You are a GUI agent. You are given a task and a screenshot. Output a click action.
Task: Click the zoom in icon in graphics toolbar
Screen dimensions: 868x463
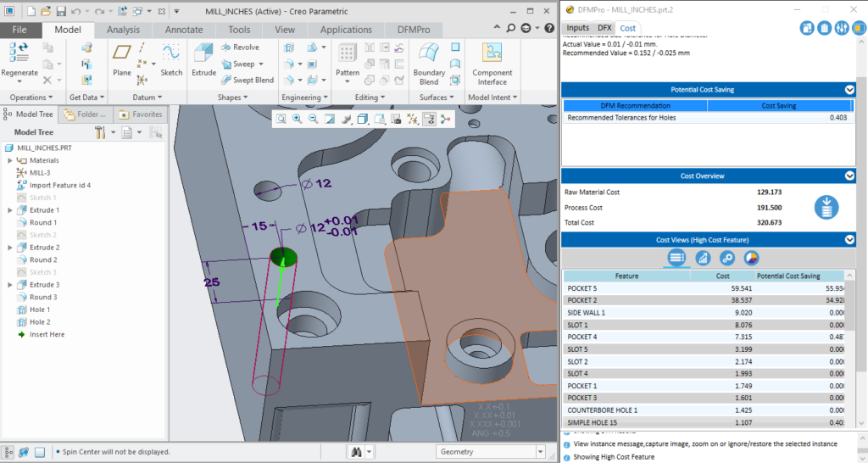coord(298,119)
